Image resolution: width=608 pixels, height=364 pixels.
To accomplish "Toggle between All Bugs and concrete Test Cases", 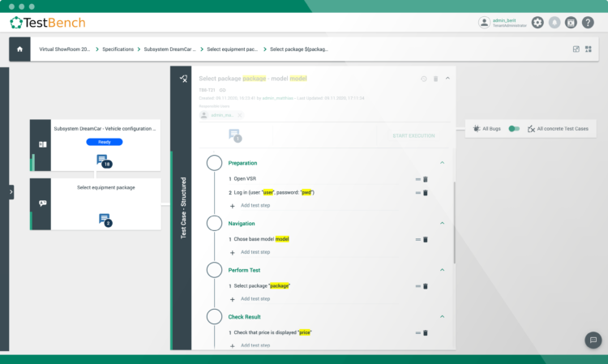I will [514, 128].
